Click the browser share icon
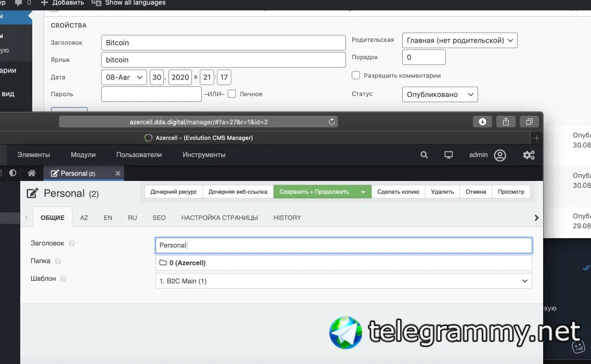Screen dimensions: 591x364 click(x=506, y=122)
